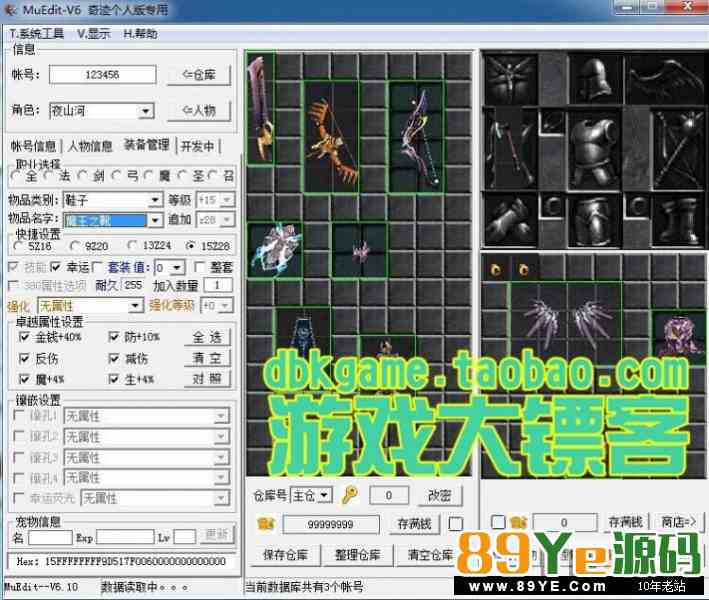Open the 角色 character dropdown

coord(146,111)
